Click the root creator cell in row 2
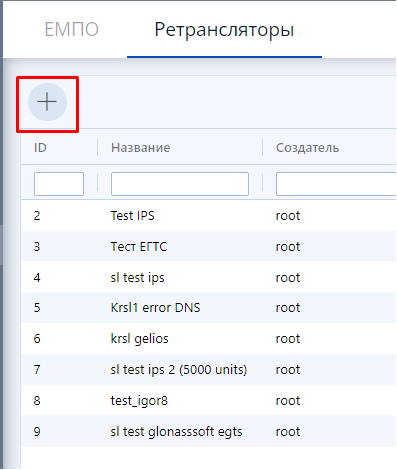This screenshot has width=397, height=470. pyautogui.click(x=288, y=216)
